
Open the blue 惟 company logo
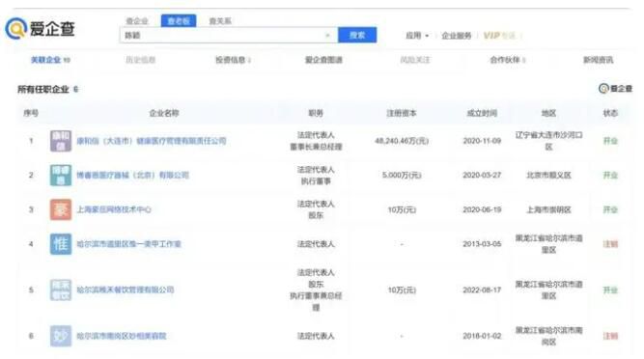click(61, 244)
